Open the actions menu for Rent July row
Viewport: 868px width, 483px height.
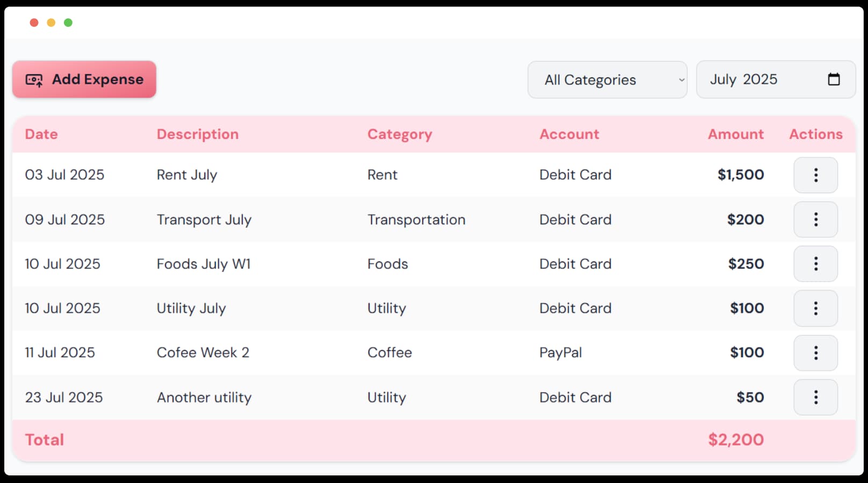tap(815, 174)
